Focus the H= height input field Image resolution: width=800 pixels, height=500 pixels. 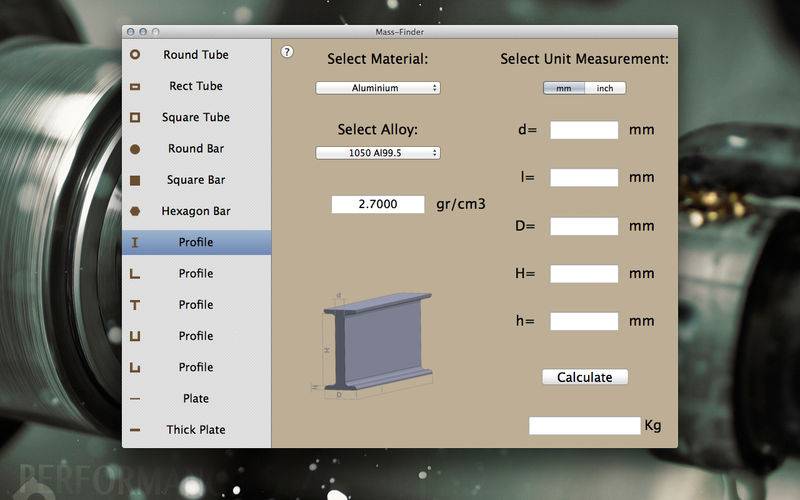point(584,273)
